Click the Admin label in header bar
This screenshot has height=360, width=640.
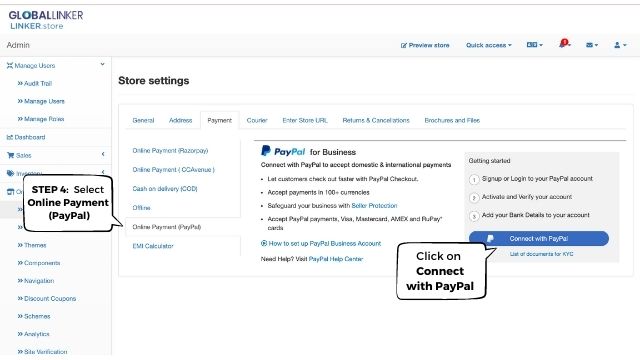tap(18, 45)
